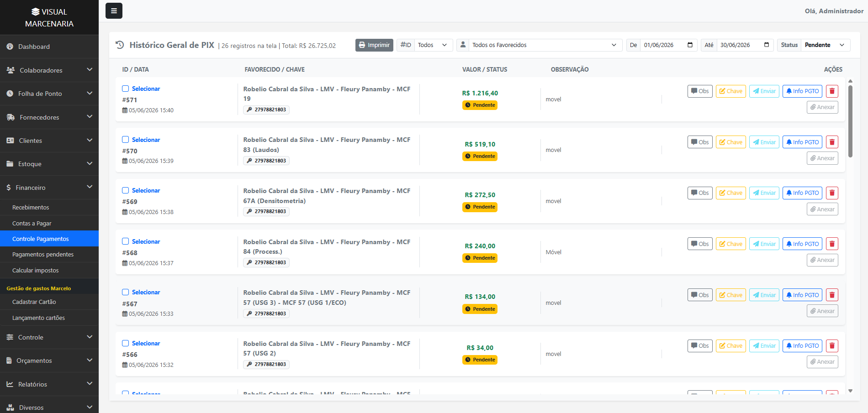
Task: Tick Selecionar checkbox for record #568
Action: click(125, 241)
